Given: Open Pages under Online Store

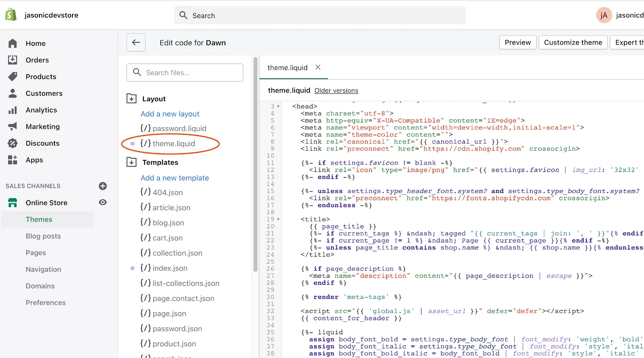Looking at the screenshot, I should pos(36,253).
